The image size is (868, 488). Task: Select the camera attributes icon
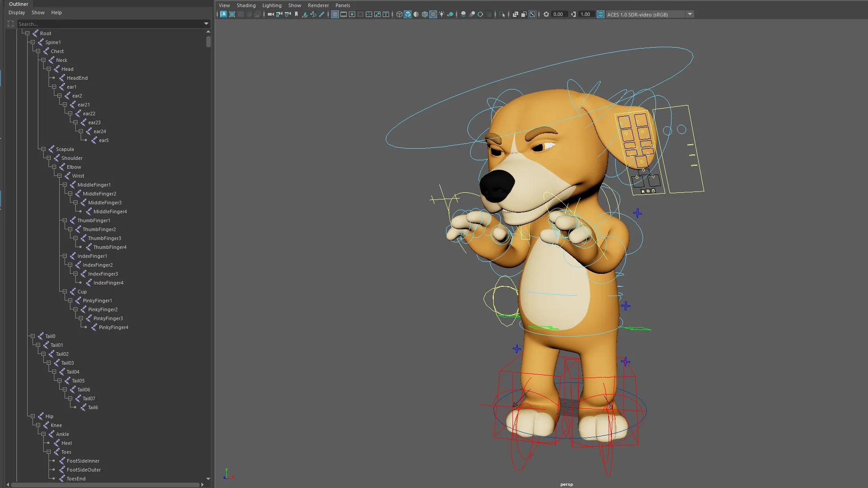[x=287, y=14]
